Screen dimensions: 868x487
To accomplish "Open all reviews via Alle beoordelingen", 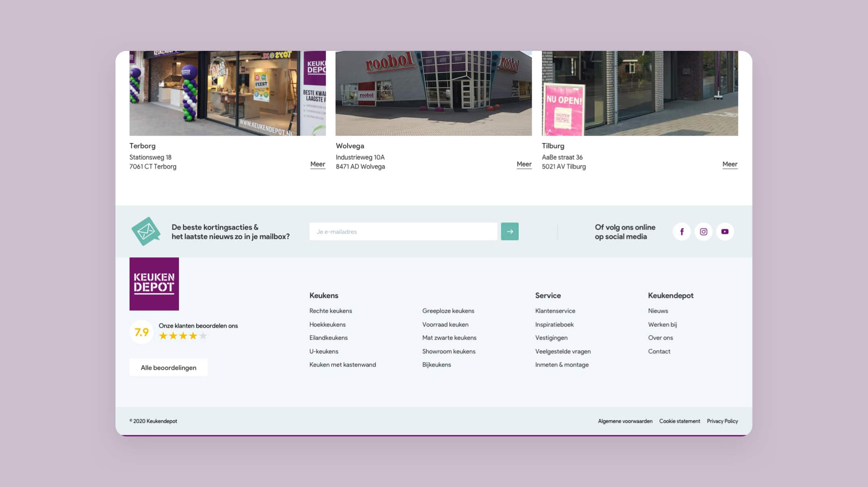I will 168,367.
